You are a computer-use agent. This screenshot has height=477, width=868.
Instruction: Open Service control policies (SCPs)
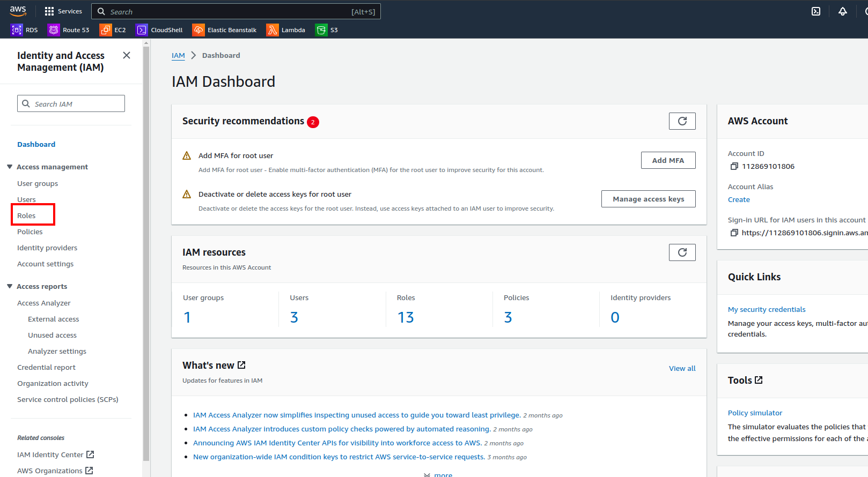68,399
